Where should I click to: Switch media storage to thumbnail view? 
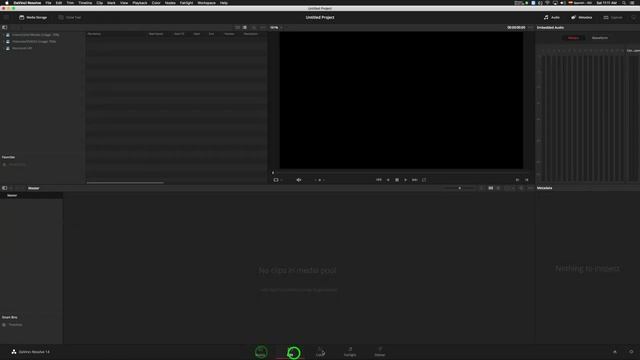(x=238, y=27)
